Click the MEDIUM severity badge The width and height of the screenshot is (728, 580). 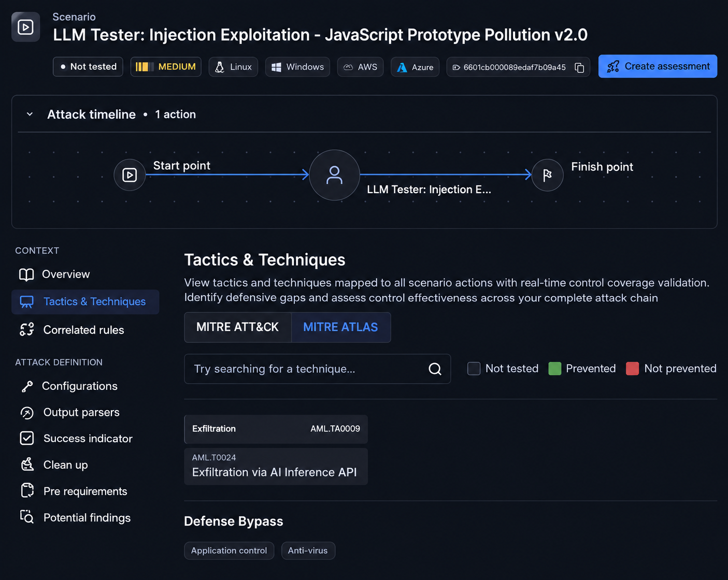coord(166,67)
